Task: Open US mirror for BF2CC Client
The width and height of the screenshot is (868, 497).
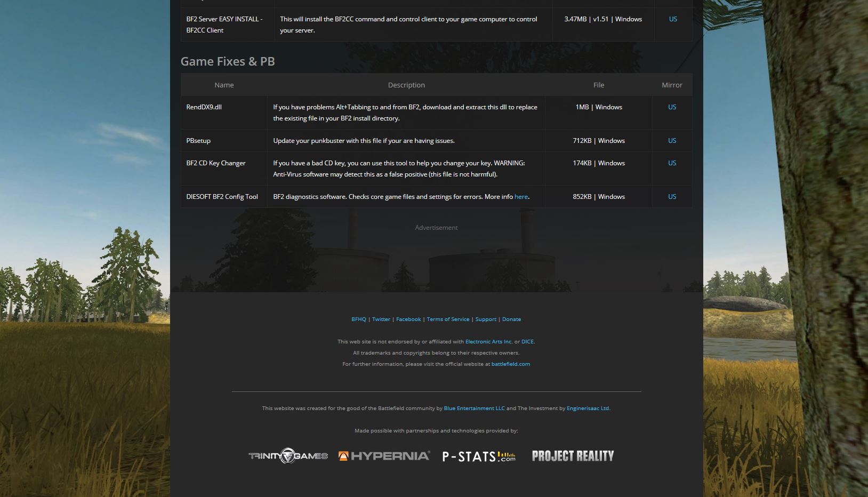Action: point(673,19)
